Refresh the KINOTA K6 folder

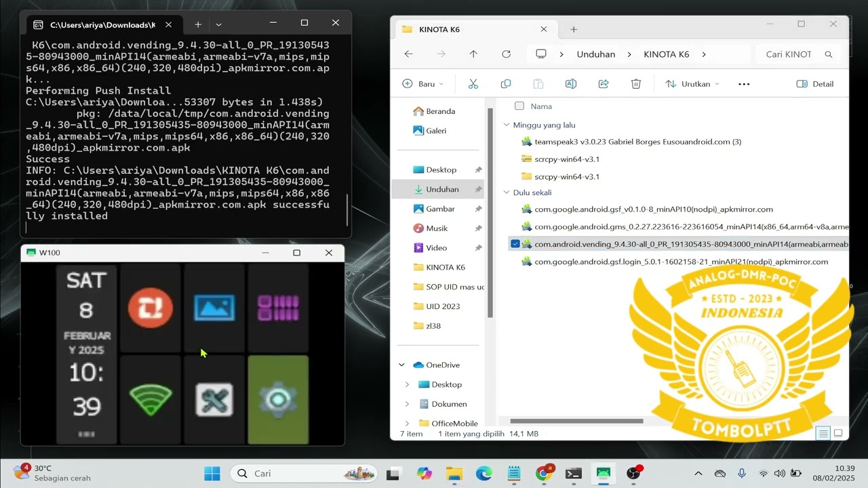pyautogui.click(x=506, y=54)
